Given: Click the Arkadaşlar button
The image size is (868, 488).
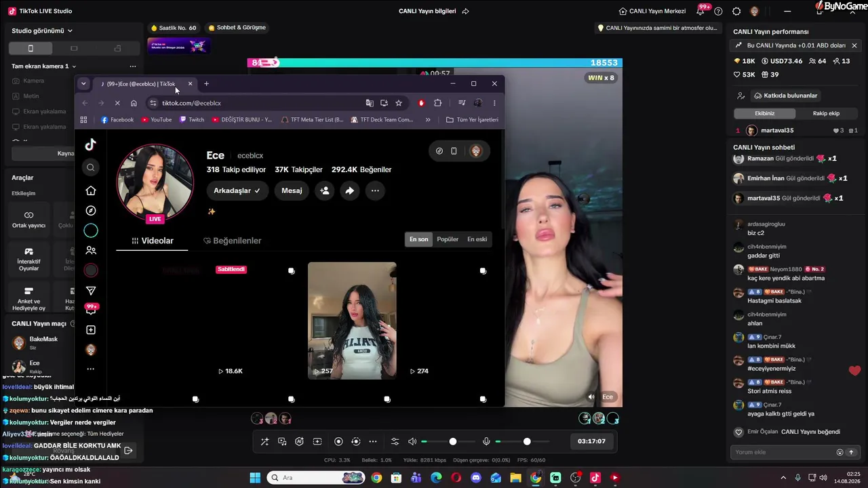Looking at the screenshot, I should coord(237,190).
